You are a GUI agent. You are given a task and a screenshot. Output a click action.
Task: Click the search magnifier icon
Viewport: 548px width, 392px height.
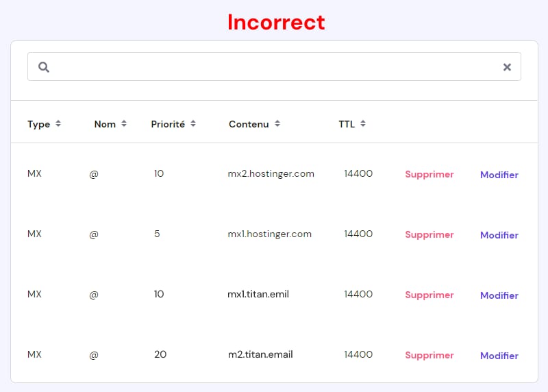[x=44, y=66]
